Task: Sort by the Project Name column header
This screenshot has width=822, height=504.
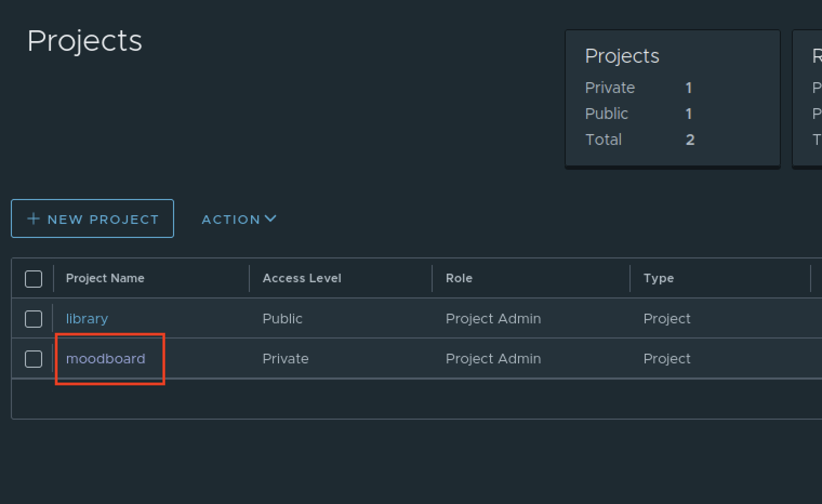Action: tap(105, 278)
